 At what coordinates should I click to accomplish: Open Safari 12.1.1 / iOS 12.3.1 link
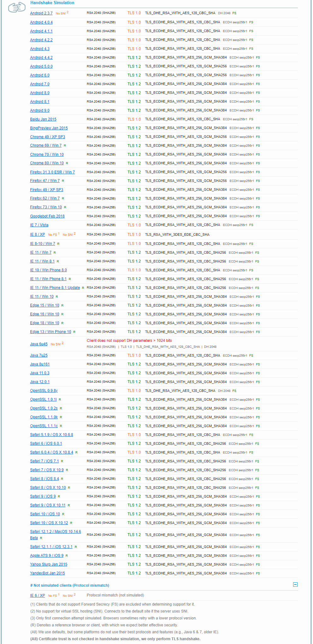click(51, 547)
